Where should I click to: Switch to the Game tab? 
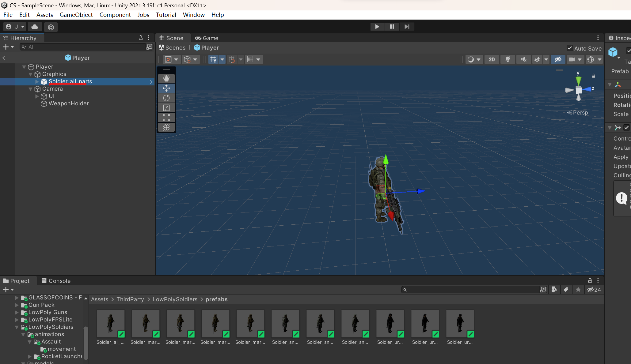(207, 38)
